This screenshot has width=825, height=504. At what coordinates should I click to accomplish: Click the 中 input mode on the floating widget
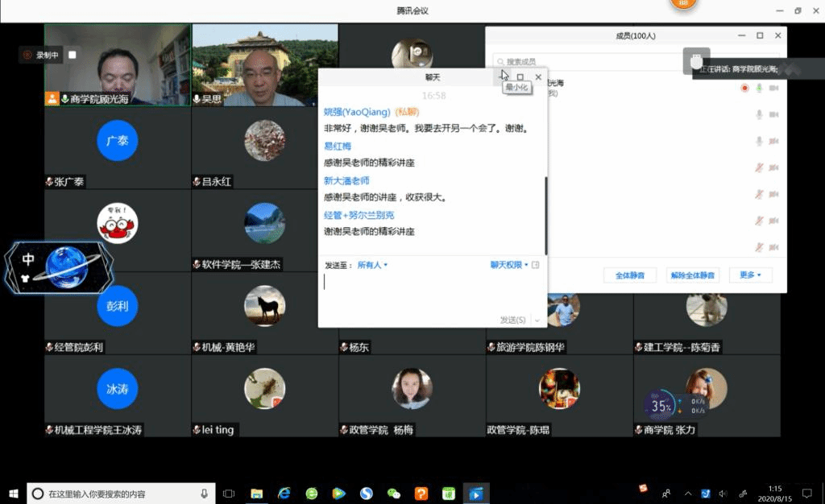pos(28,258)
